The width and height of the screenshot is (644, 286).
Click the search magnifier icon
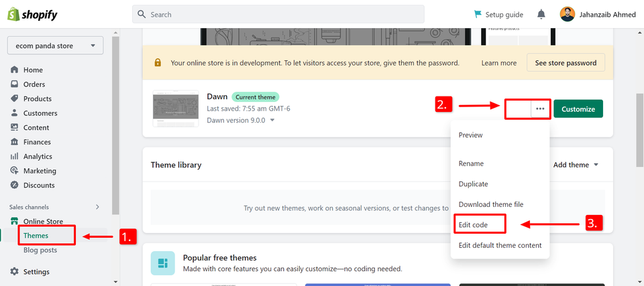(142, 14)
